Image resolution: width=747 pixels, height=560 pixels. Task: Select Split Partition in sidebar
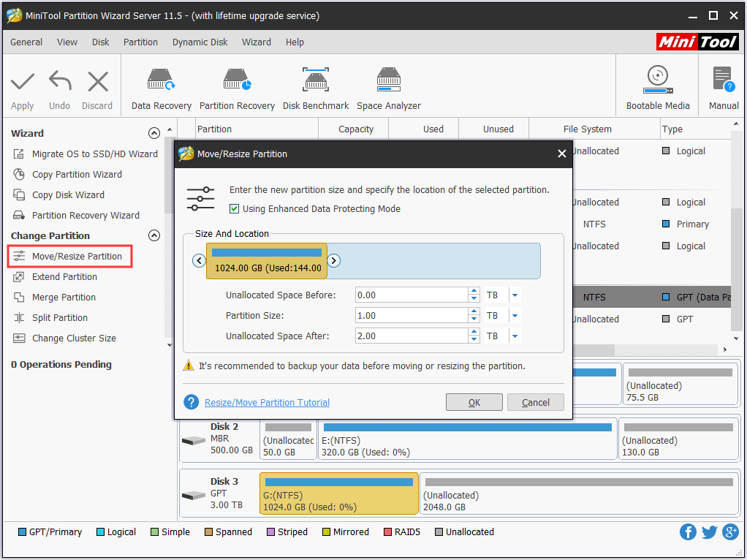(51, 318)
